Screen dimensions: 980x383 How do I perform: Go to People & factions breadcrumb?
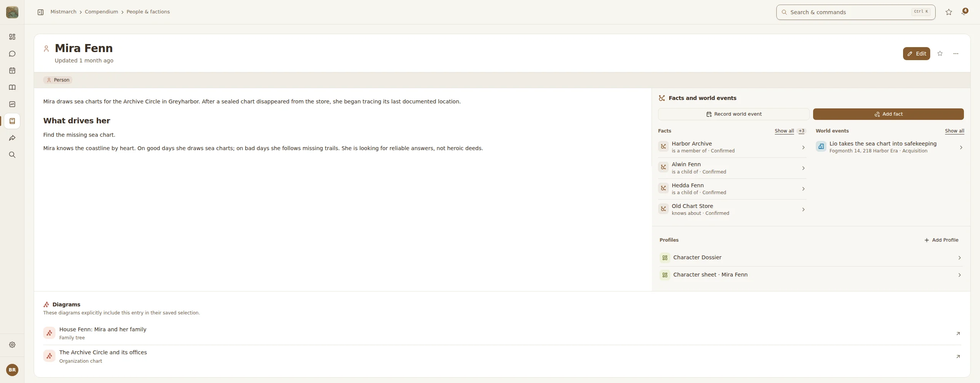[x=148, y=12]
